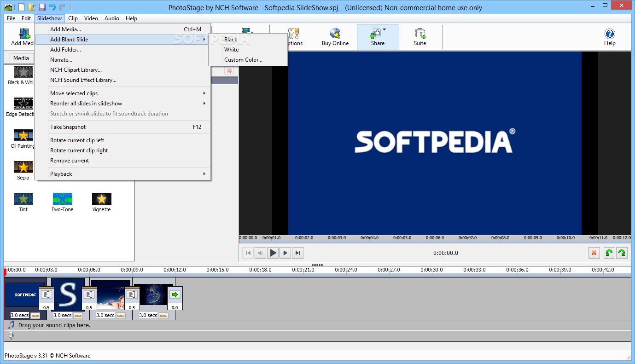
Task: Jump preview to start
Action: [248, 253]
